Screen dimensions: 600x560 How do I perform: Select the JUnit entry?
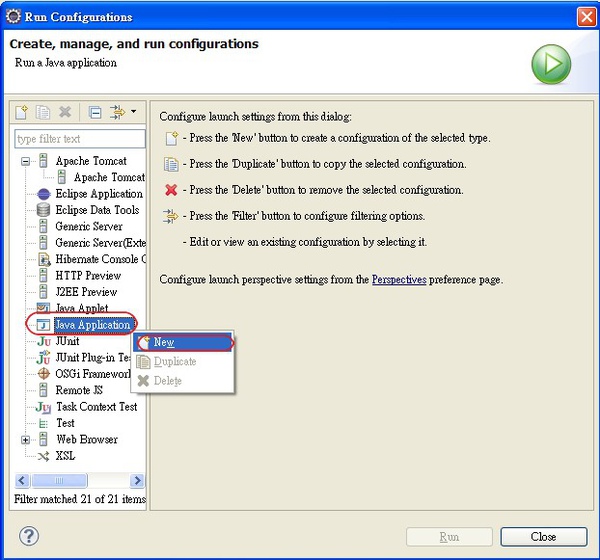[67, 341]
